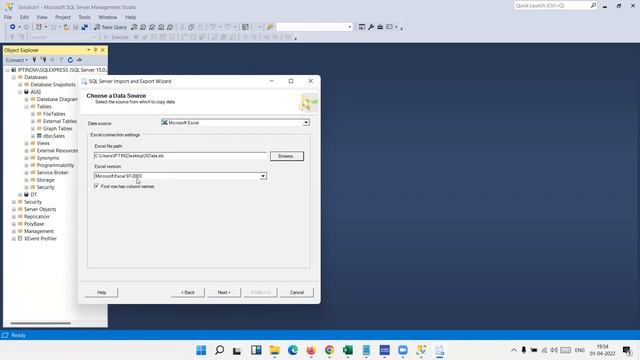
Task: Select the PolyBase folder in tree
Action: tap(34, 224)
